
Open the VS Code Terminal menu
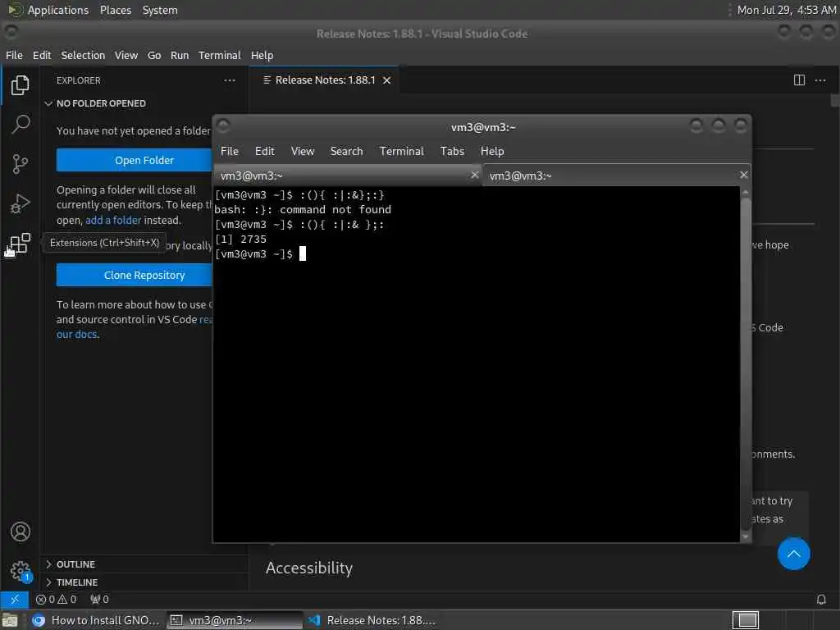coord(219,55)
